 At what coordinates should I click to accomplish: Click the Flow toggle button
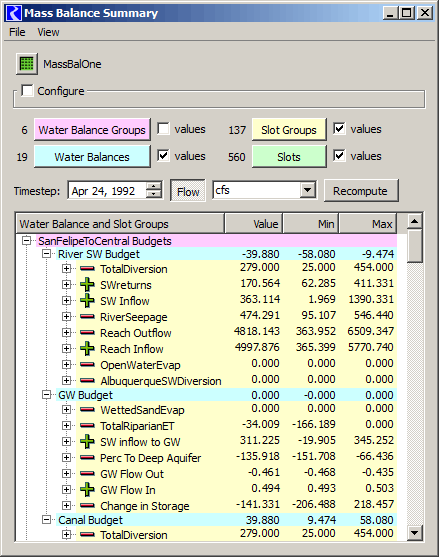pos(188,191)
